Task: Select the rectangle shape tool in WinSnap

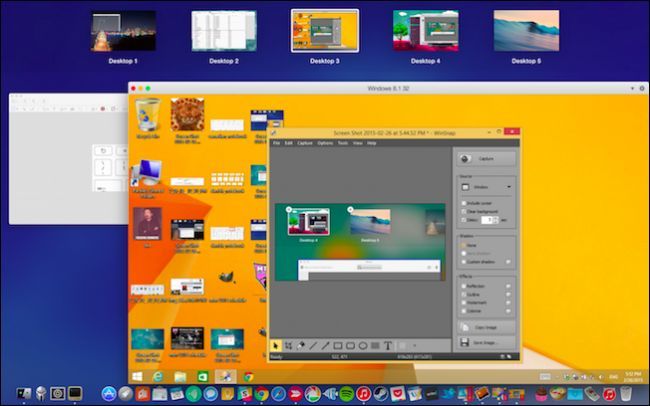Action: (x=338, y=345)
